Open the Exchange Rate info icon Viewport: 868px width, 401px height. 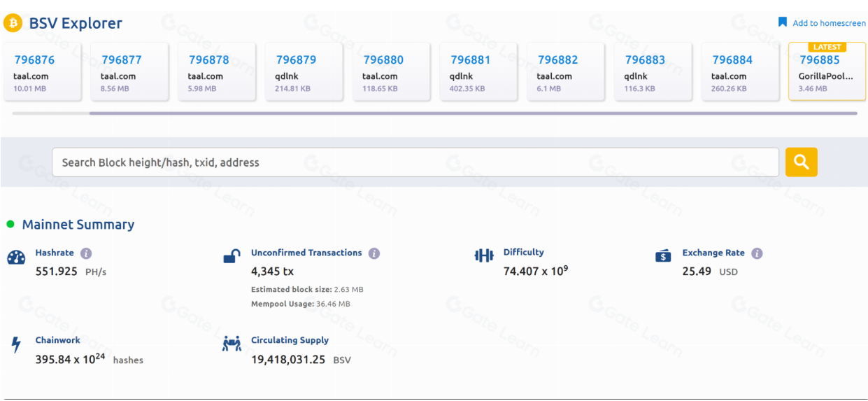(x=757, y=253)
